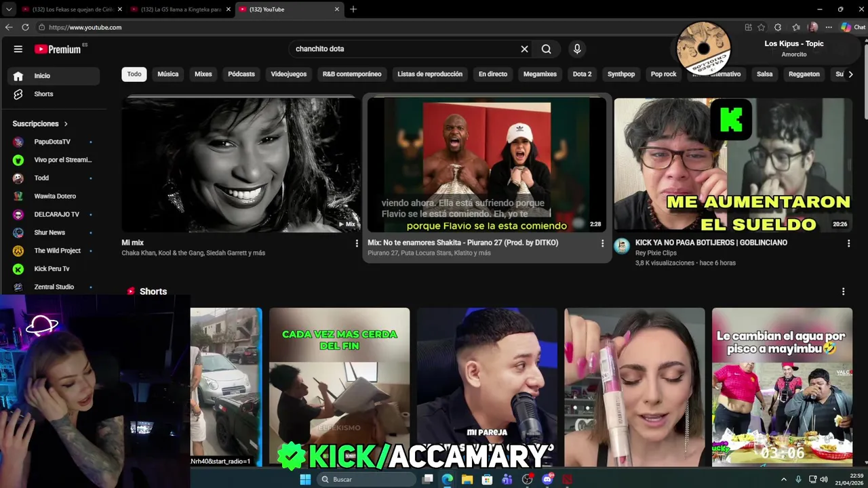Select the En directo chip
The height and width of the screenshot is (488, 868).
(493, 74)
